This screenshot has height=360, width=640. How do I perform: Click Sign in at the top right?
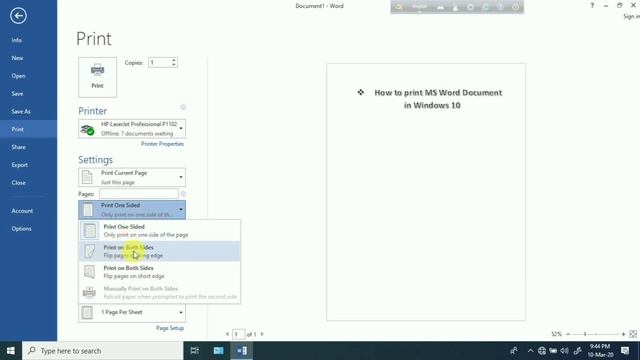(x=631, y=16)
